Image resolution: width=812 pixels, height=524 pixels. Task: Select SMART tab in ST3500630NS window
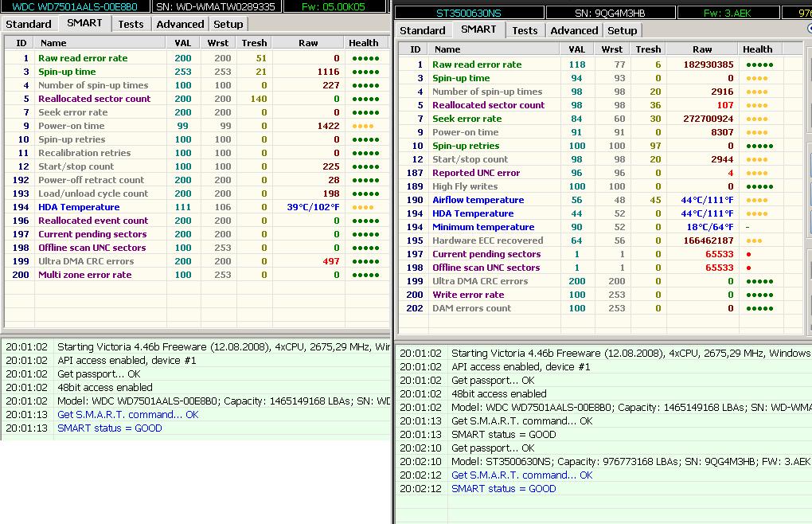tap(478, 29)
